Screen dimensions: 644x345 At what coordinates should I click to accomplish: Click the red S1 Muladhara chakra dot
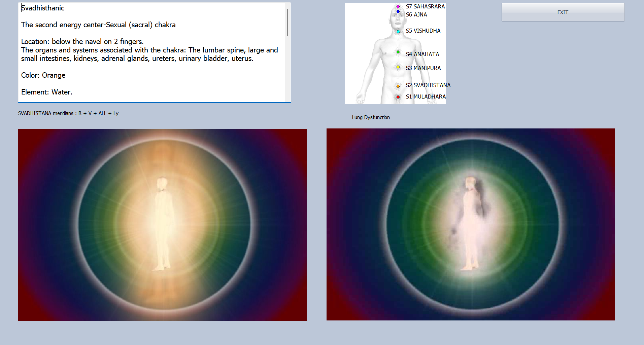[398, 97]
